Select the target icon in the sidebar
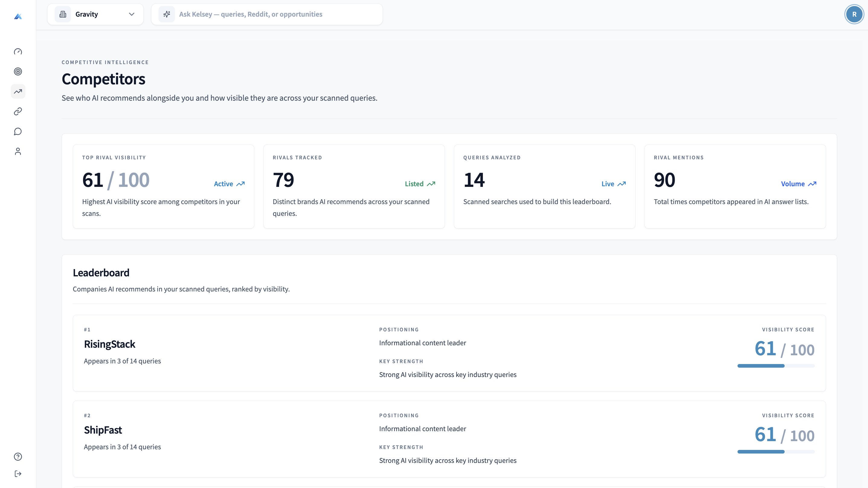This screenshot has width=868, height=488. [18, 71]
